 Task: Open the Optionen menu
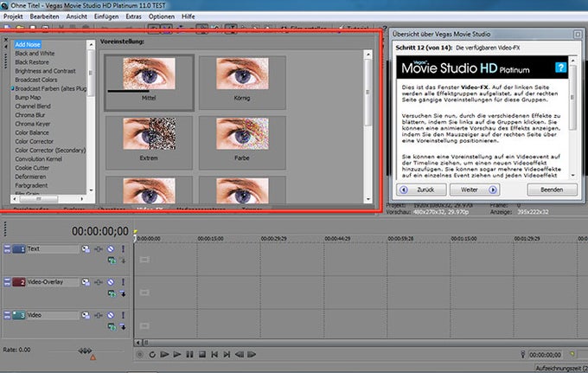tap(161, 16)
